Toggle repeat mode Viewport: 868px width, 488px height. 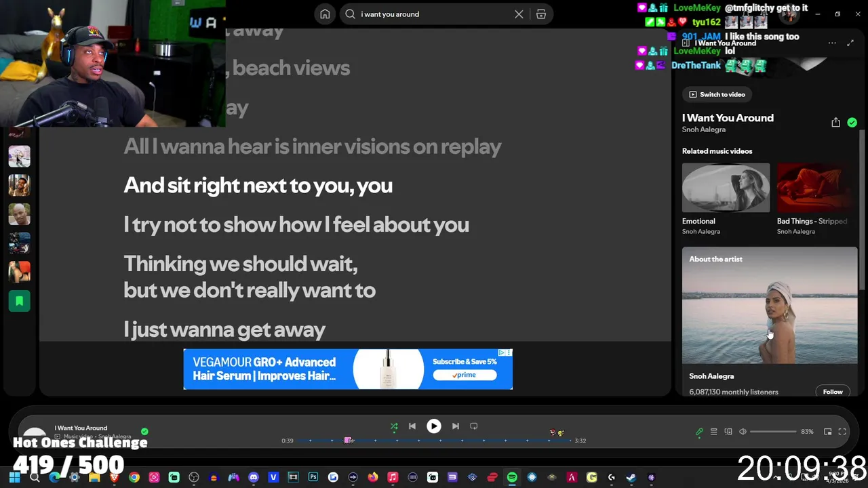pos(474,426)
